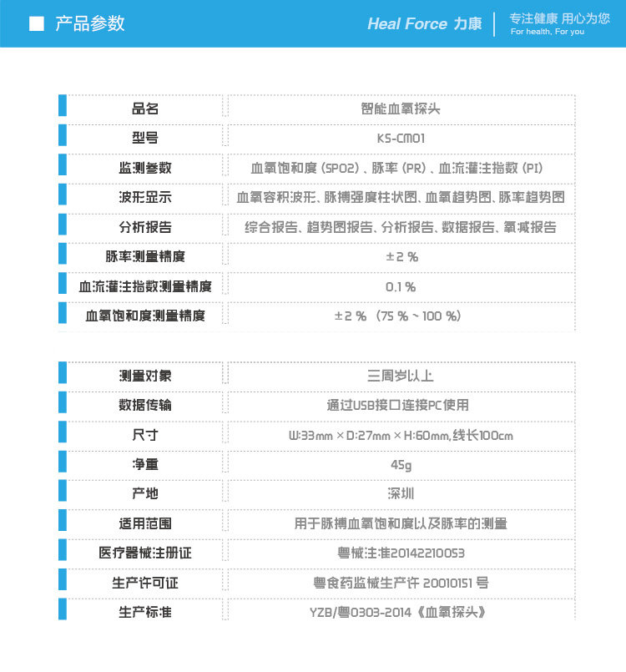The width and height of the screenshot is (626, 672).
Task: Click the blue marker beside 品名
Action: pyautogui.click(x=63, y=106)
